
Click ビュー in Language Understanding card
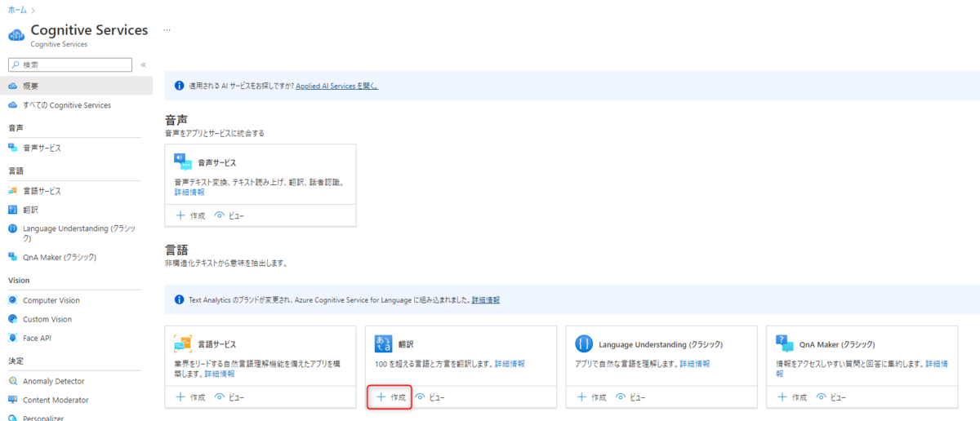(x=630, y=397)
